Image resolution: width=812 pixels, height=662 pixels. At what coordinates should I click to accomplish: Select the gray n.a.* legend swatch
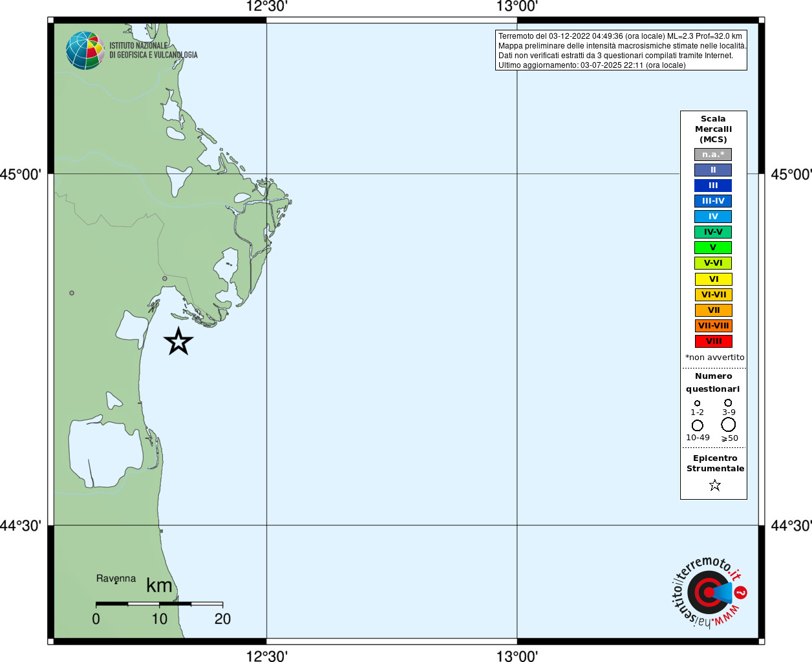click(x=713, y=155)
